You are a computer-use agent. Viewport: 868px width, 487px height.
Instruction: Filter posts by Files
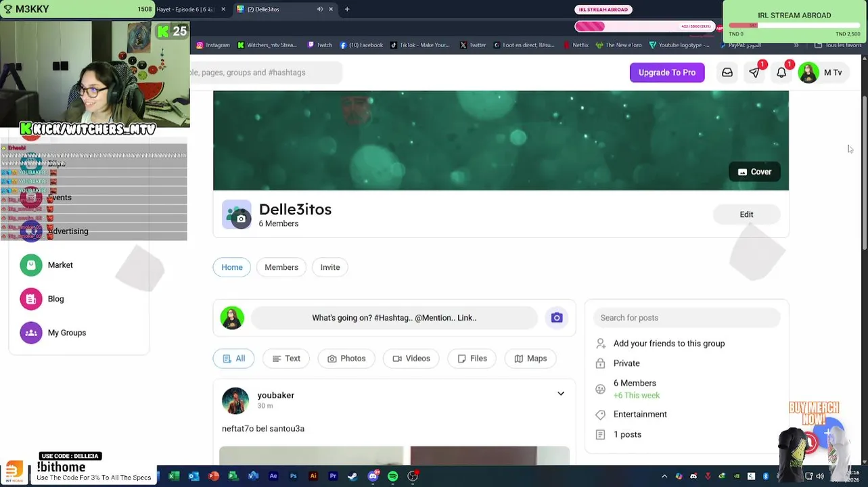pyautogui.click(x=472, y=358)
